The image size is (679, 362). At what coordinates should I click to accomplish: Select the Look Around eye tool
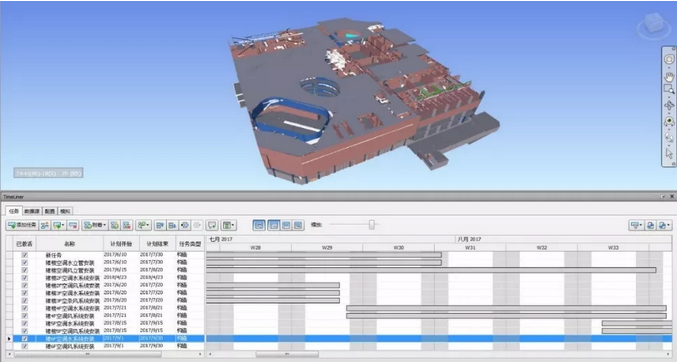click(x=669, y=122)
